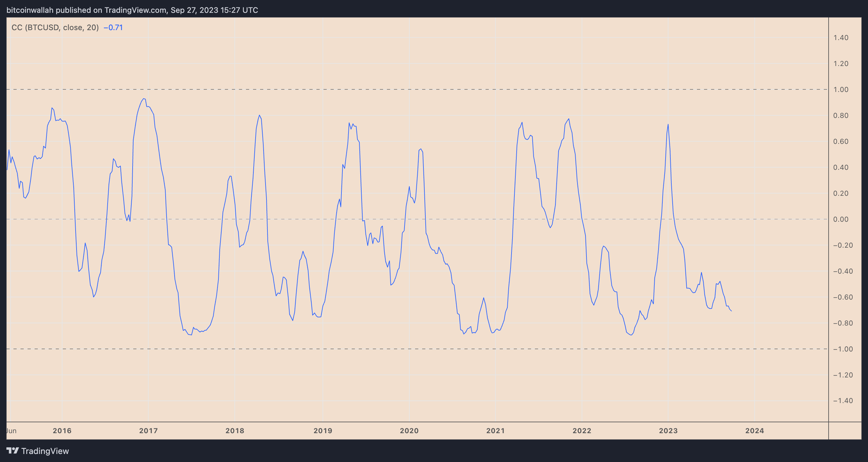The height and width of the screenshot is (462, 868).
Task: Click the TradingView brand text
Action: [45, 451]
